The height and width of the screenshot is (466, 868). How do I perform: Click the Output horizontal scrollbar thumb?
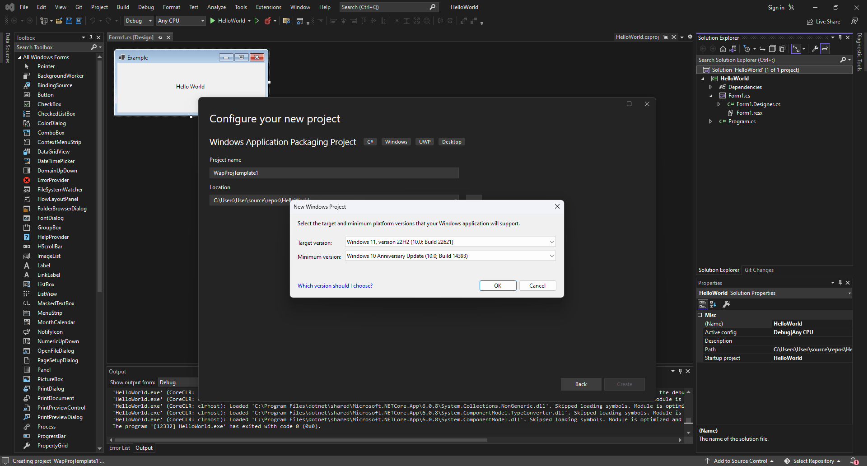click(301, 440)
